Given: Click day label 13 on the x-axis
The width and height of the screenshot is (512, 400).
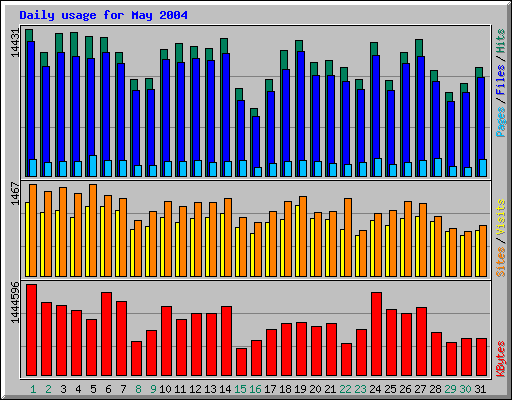Looking at the screenshot, I should point(210,389).
